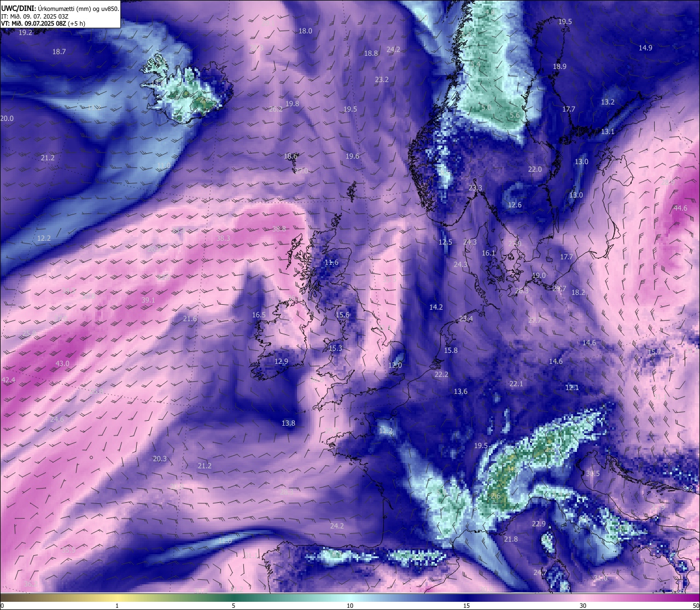Select the 15.3 value over Wales
This screenshot has height=610, width=700.
point(335,348)
